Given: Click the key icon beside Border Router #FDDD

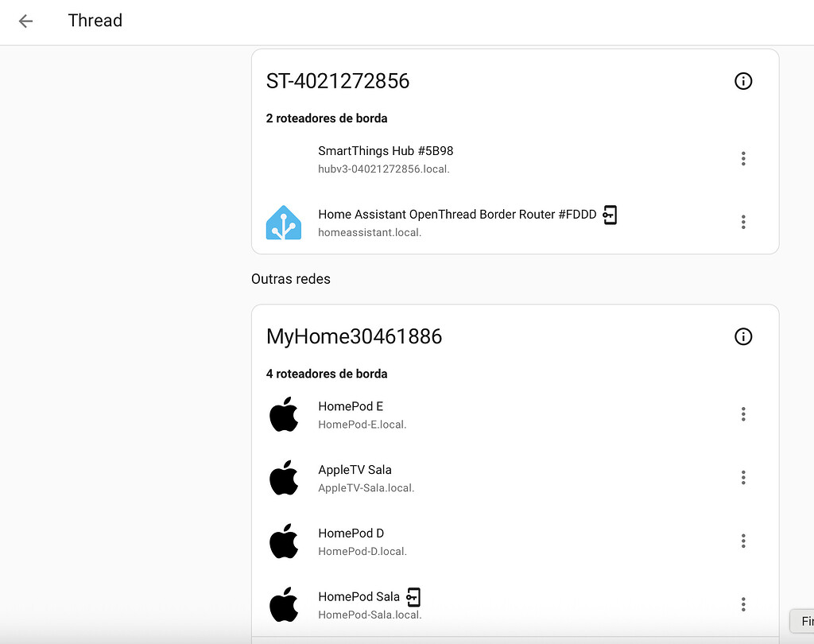Looking at the screenshot, I should click(x=609, y=215).
